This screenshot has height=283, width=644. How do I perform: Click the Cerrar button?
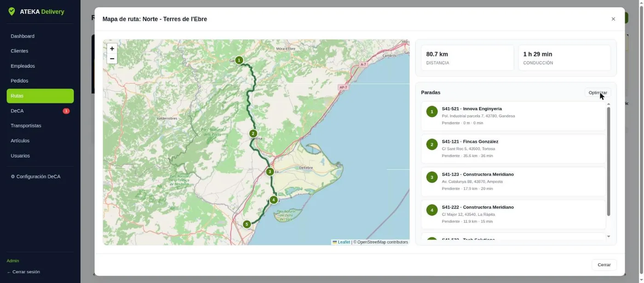pos(604,265)
